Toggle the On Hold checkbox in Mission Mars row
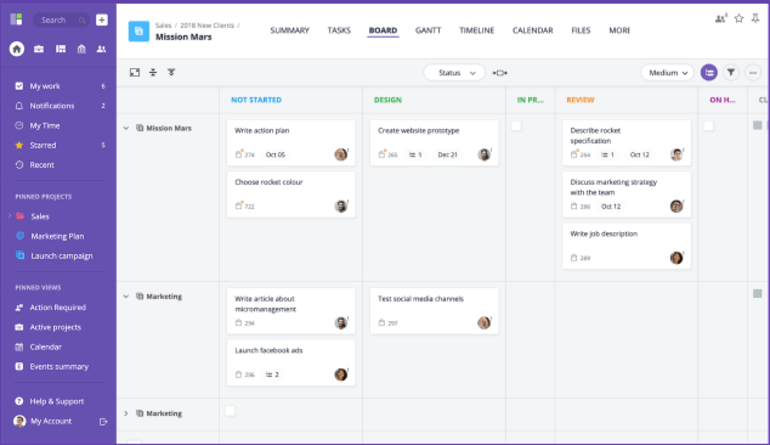 click(x=709, y=126)
